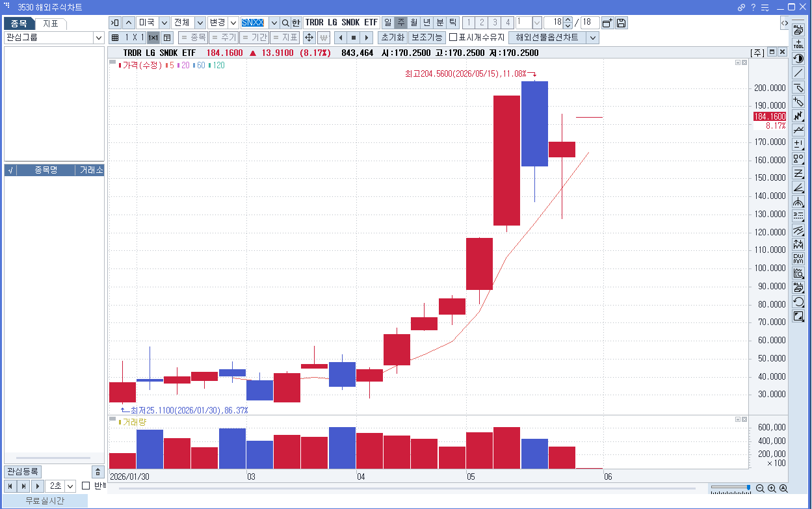Select the 분 minute period tab

[x=440, y=23]
